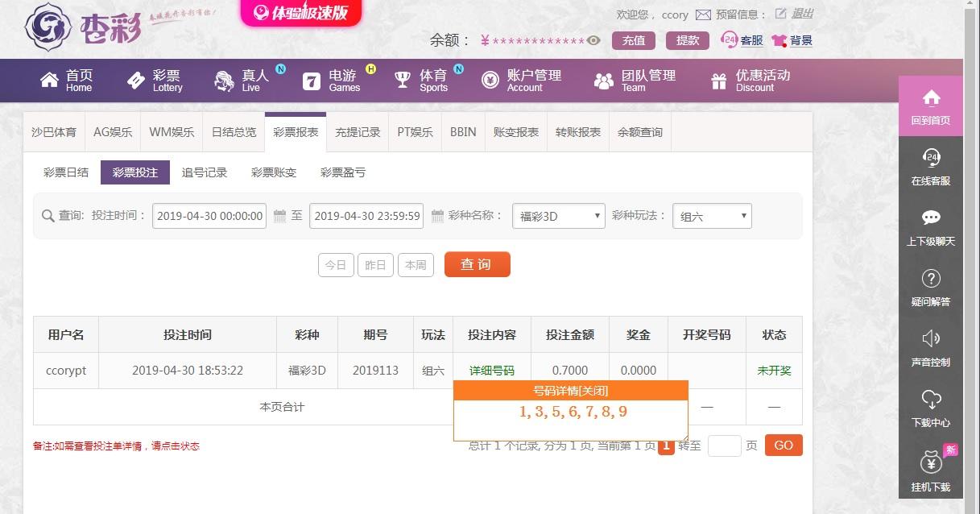Screen dimensions: 980x514
Task: Click the 疑问解答 question mark icon
Action: 931,279
